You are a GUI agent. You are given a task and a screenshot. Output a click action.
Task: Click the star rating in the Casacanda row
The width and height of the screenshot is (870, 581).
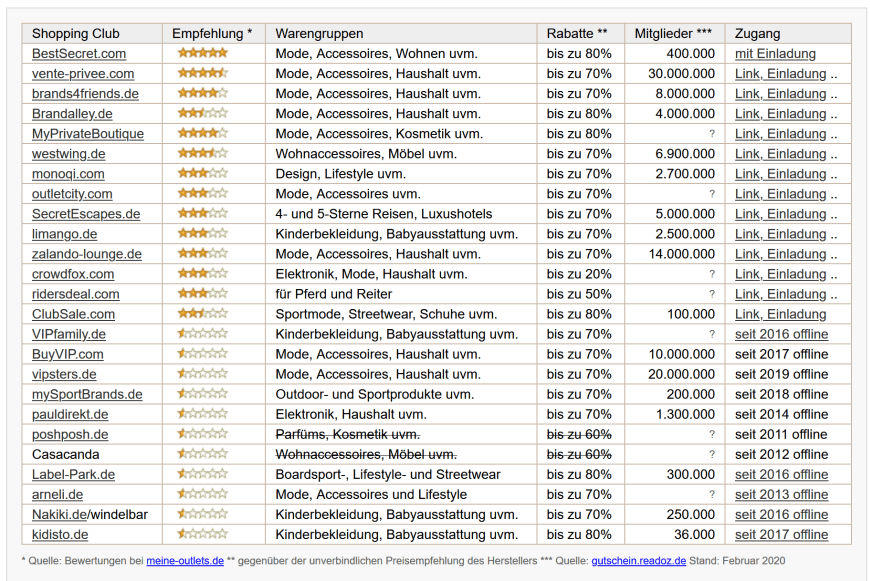tap(203, 454)
